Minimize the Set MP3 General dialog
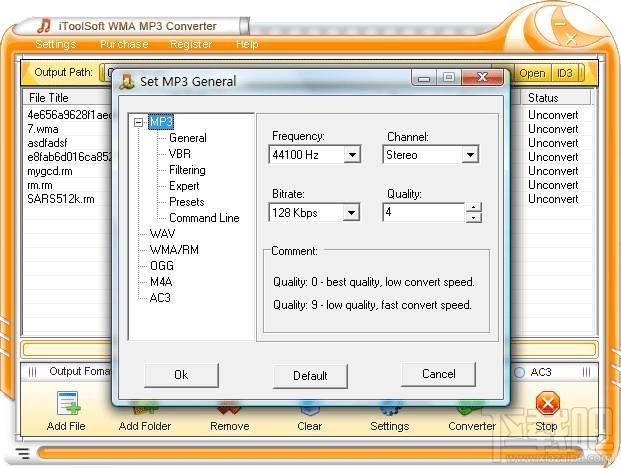Image resolution: width=621 pixels, height=468 pixels. click(x=424, y=78)
